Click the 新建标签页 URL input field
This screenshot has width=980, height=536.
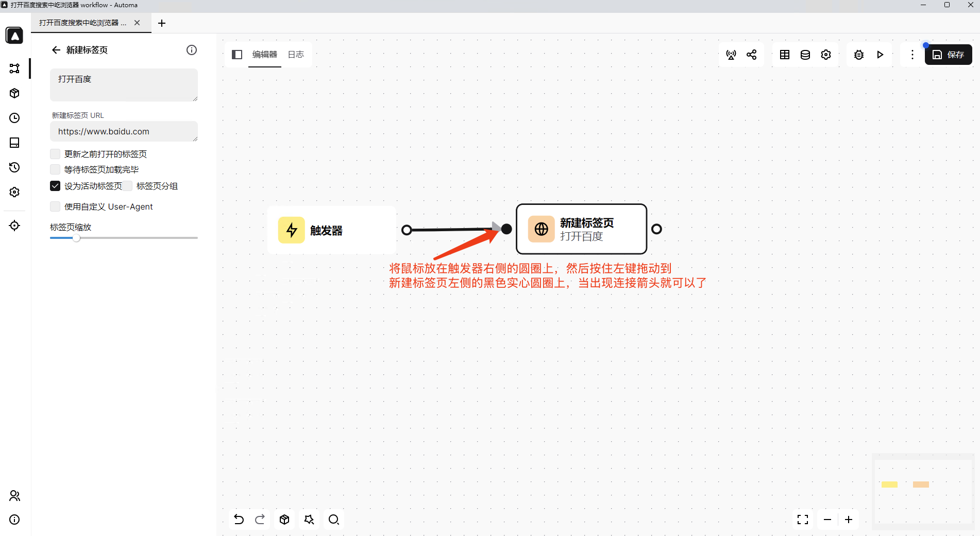point(124,132)
